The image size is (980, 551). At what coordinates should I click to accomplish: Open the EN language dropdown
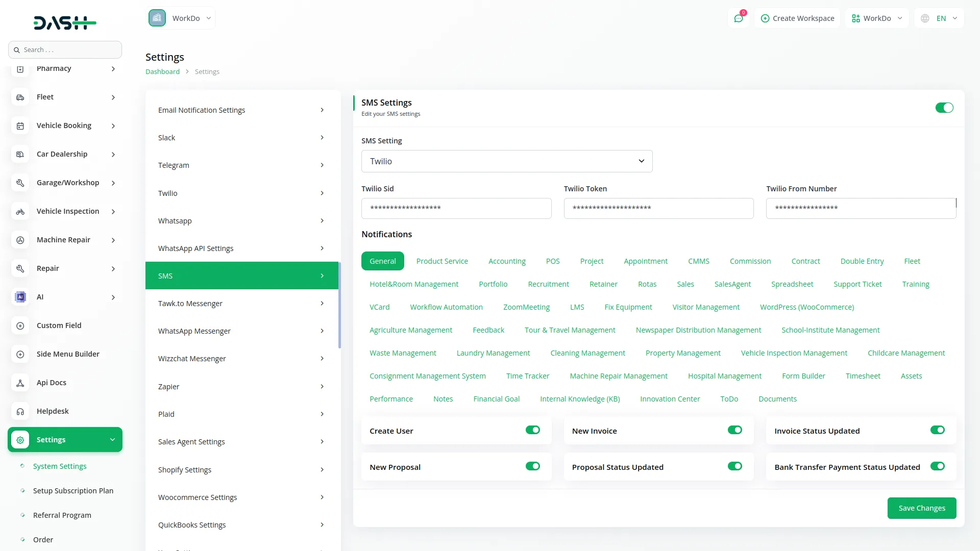940,18
